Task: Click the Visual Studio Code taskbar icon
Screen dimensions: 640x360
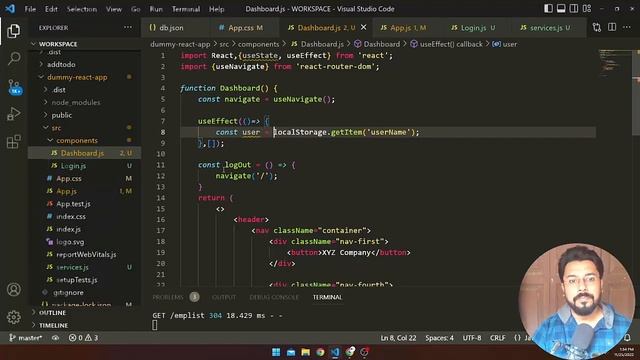Action: 335,352
